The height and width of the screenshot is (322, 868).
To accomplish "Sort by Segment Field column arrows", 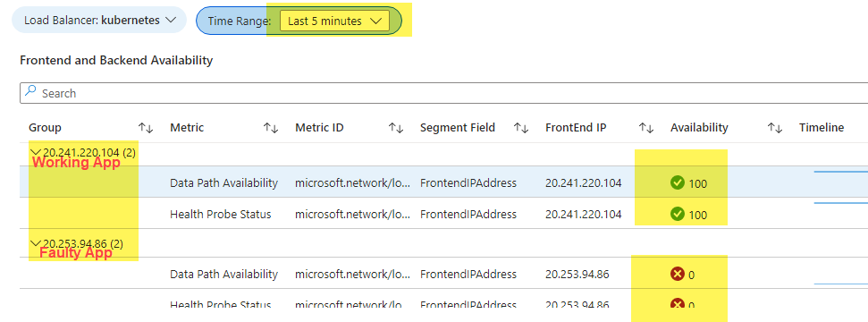I will (x=520, y=128).
